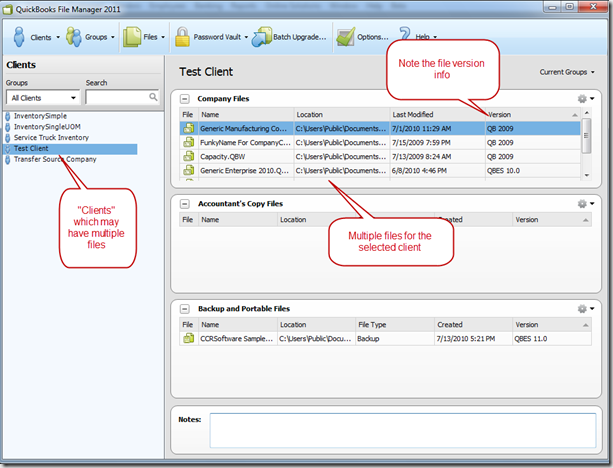Image resolution: width=613 pixels, height=468 pixels.
Task: Click the Accountant's Copy Files gear icon
Action: tap(582, 204)
